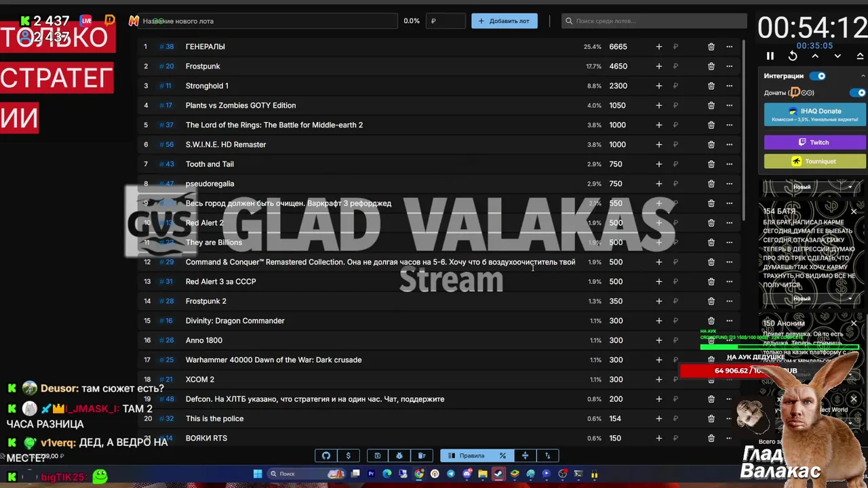Open Telegram from the taskbar

click(x=450, y=474)
